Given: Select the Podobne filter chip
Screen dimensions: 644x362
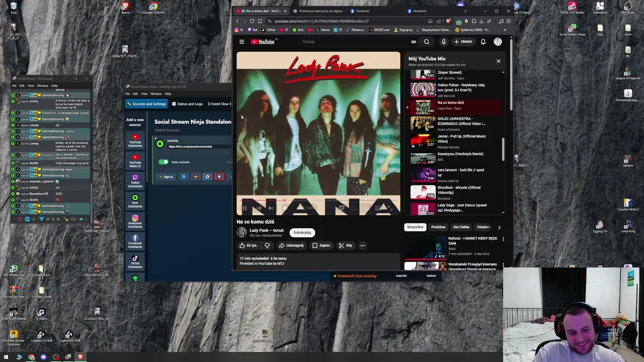Looking at the screenshot, I should click(x=438, y=227).
